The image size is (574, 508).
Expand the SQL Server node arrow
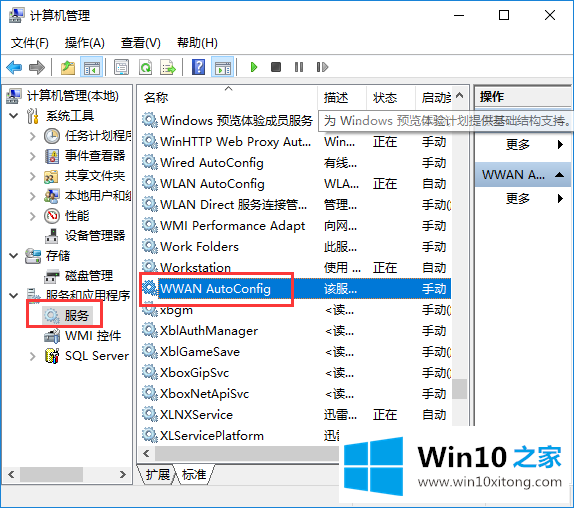(33, 356)
